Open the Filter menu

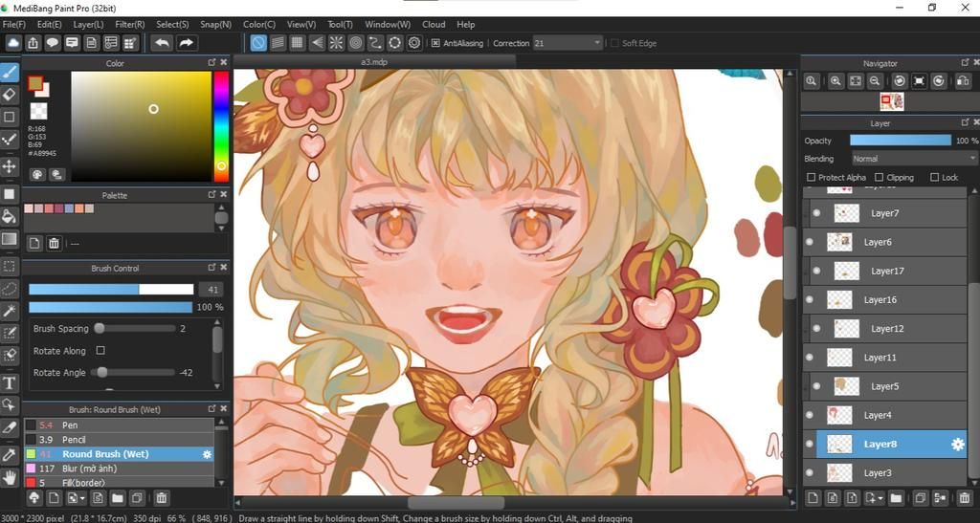(x=129, y=24)
